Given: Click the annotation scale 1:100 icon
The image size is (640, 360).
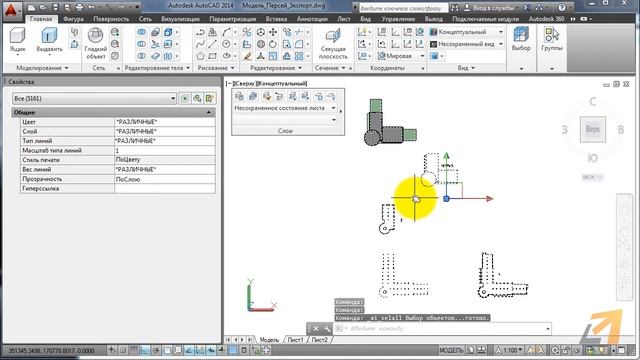Looking at the screenshot, I should 509,350.
